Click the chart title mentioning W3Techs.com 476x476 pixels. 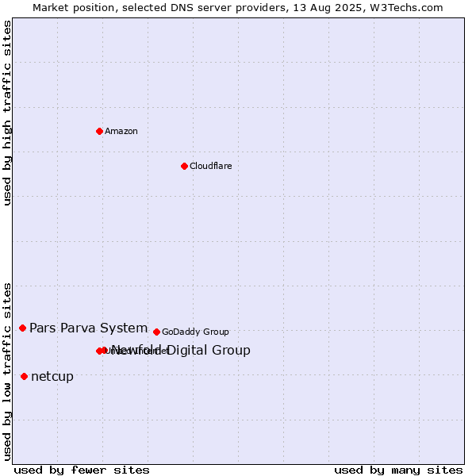click(x=238, y=8)
